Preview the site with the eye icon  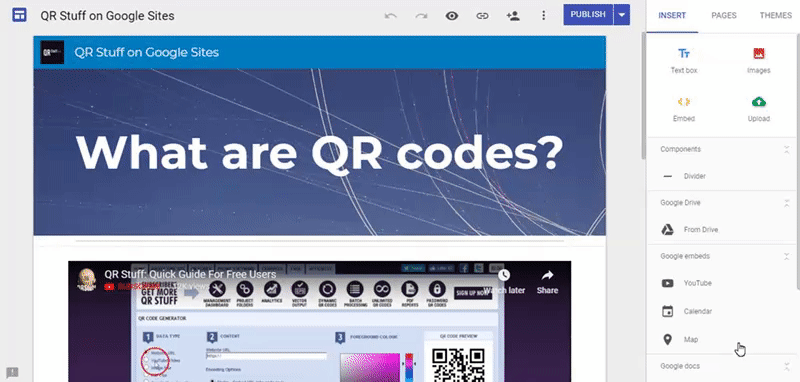(452, 16)
